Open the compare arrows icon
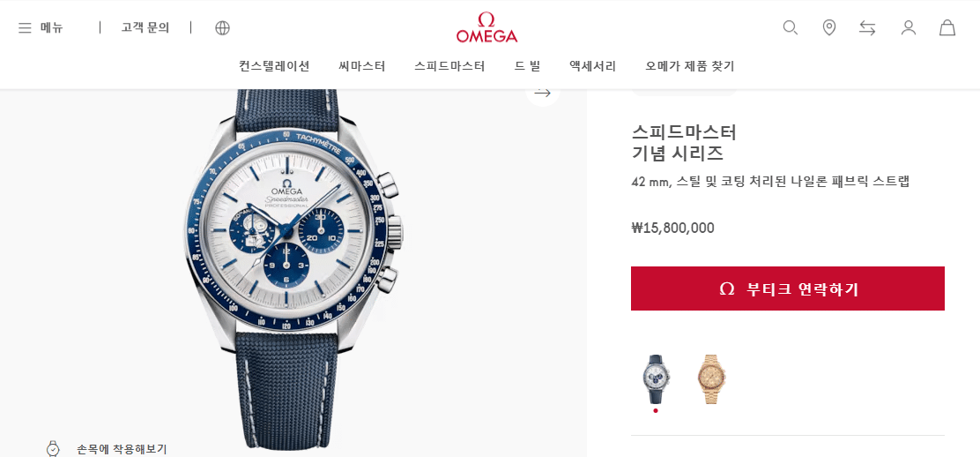 [x=867, y=27]
